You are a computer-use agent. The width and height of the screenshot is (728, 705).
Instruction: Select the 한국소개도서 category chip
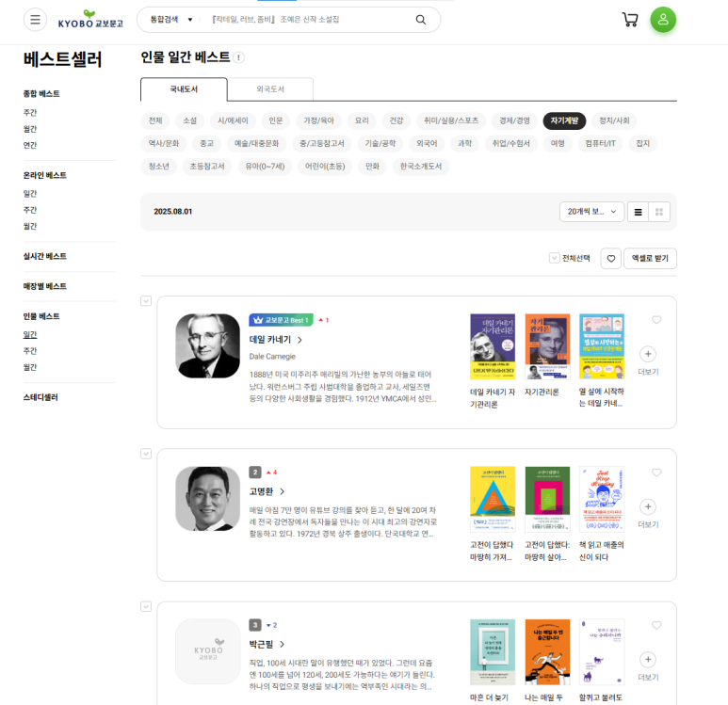click(421, 167)
